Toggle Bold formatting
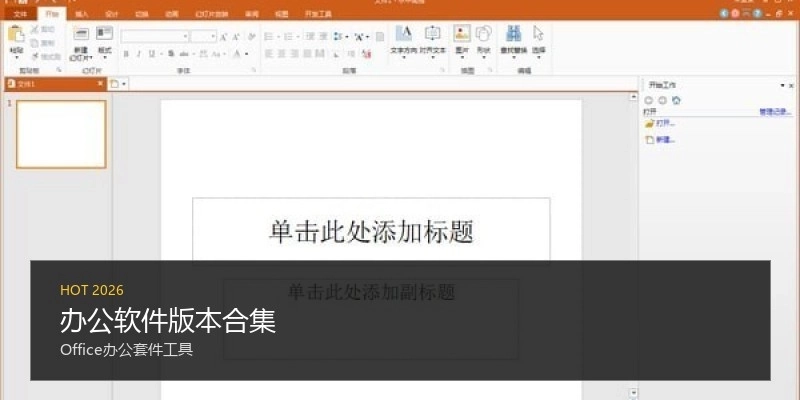The height and width of the screenshot is (400, 800). pos(126,54)
